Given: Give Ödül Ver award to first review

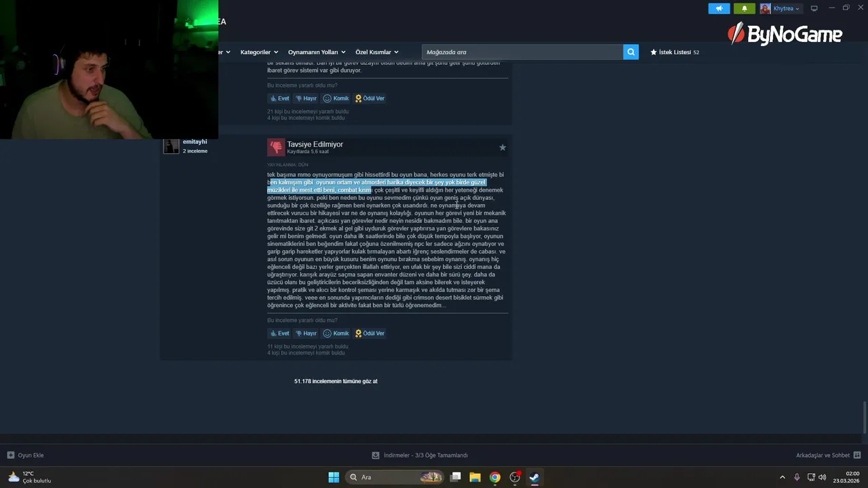Looking at the screenshot, I should click(370, 98).
